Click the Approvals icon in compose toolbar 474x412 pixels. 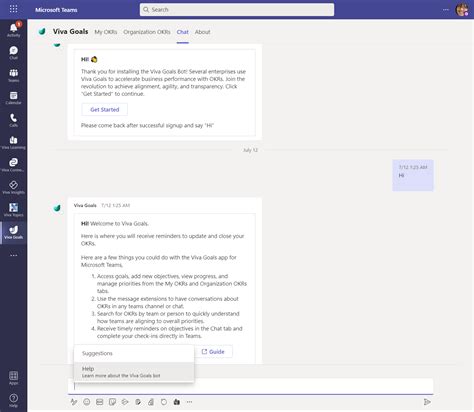coord(138,402)
